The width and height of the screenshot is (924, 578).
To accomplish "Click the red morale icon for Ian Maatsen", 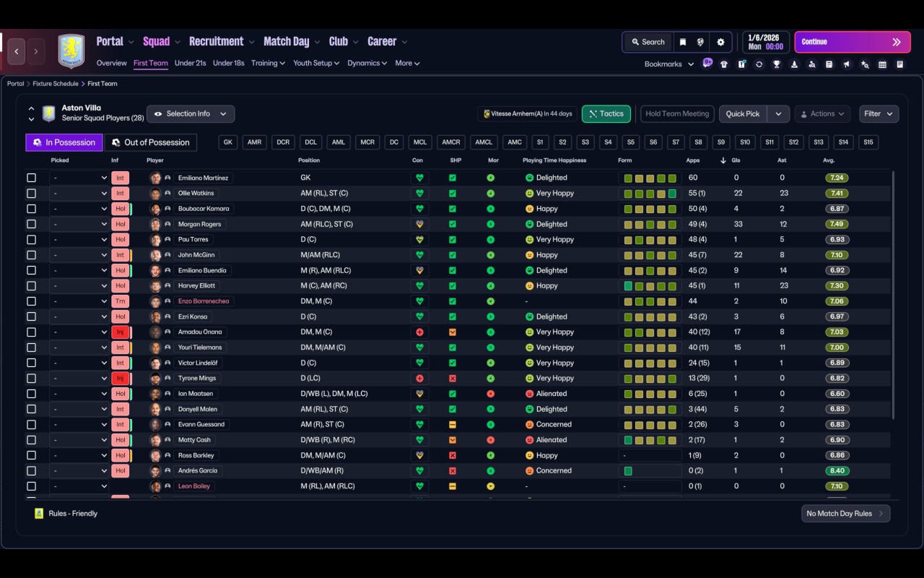I will 491,394.
